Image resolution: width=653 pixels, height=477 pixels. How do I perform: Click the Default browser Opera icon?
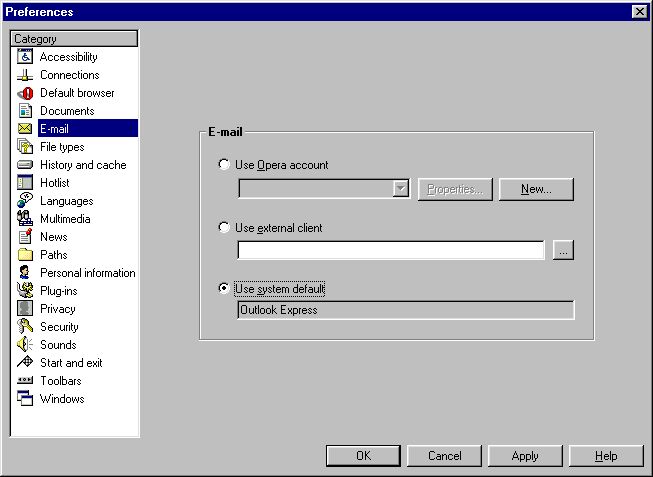[x=25, y=93]
